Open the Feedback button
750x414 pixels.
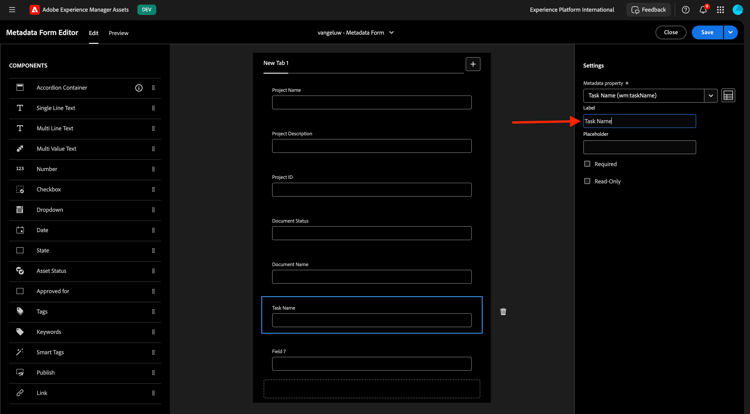[648, 10]
